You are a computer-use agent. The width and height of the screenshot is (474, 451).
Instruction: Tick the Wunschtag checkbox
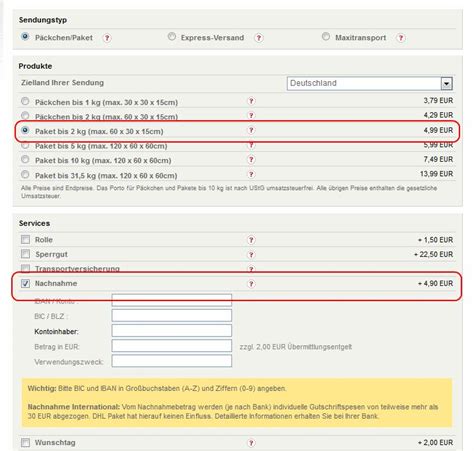click(x=25, y=443)
